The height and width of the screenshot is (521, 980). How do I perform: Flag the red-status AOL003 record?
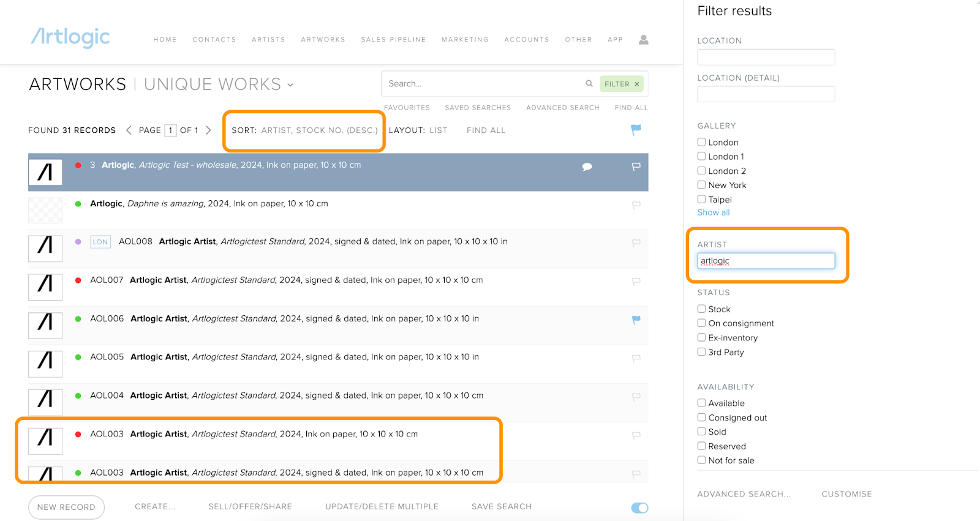pos(636,435)
